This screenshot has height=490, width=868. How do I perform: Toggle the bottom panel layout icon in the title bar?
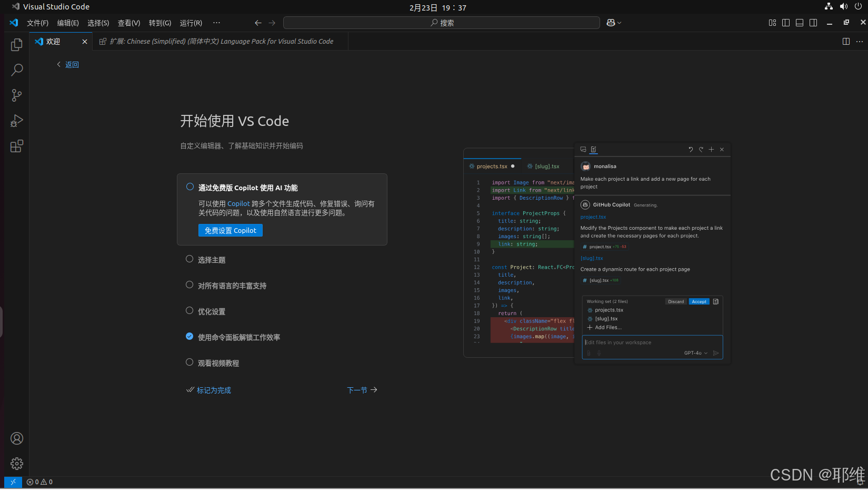coord(799,23)
